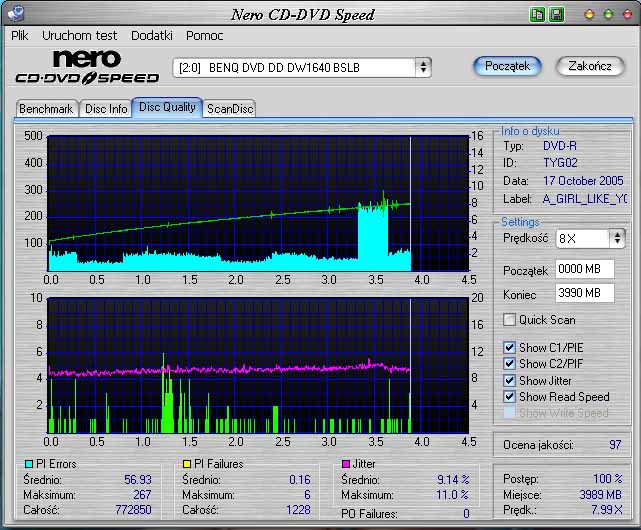Start the scan with Początek button

click(x=507, y=66)
